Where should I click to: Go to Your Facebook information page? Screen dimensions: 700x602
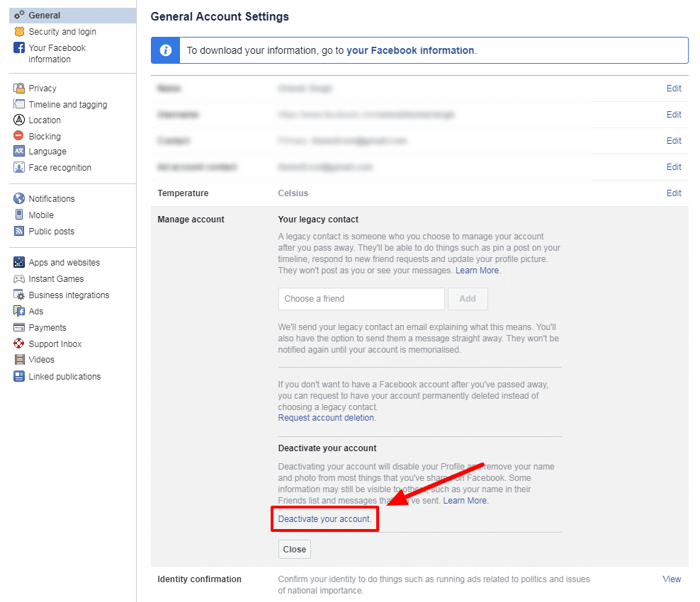57,54
